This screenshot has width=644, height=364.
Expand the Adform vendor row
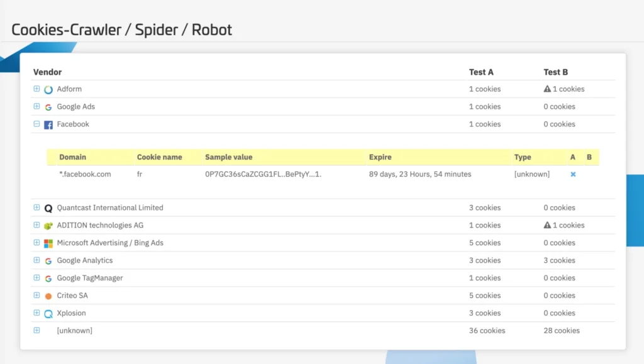[36, 89]
